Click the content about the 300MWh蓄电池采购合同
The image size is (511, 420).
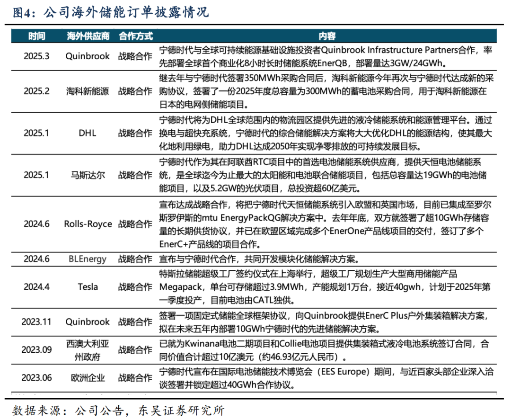click(326, 91)
